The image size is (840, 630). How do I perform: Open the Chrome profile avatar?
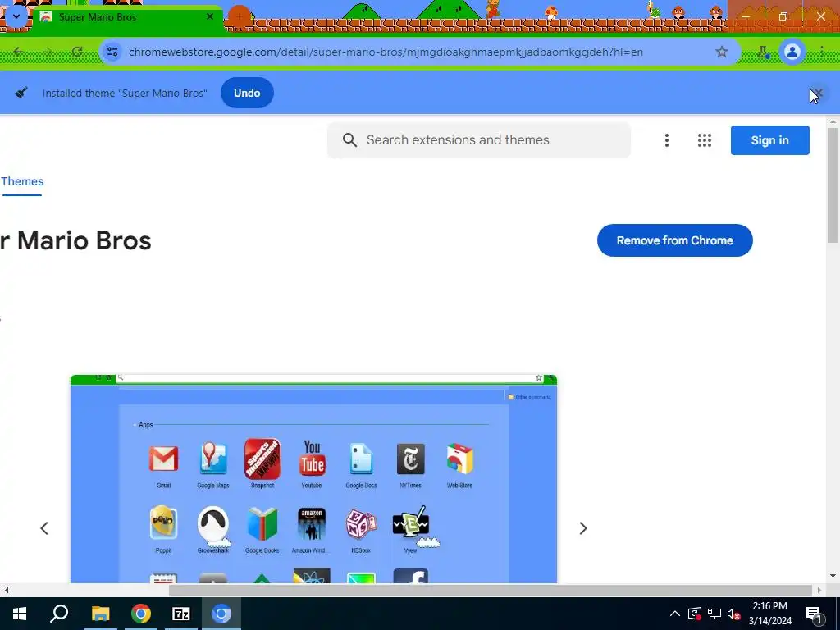tap(792, 52)
